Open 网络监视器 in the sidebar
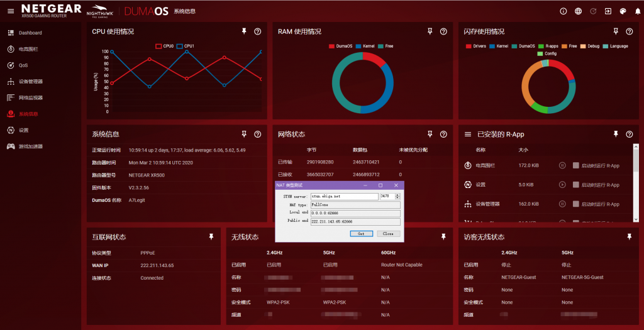The height and width of the screenshot is (330, 644). click(x=40, y=97)
